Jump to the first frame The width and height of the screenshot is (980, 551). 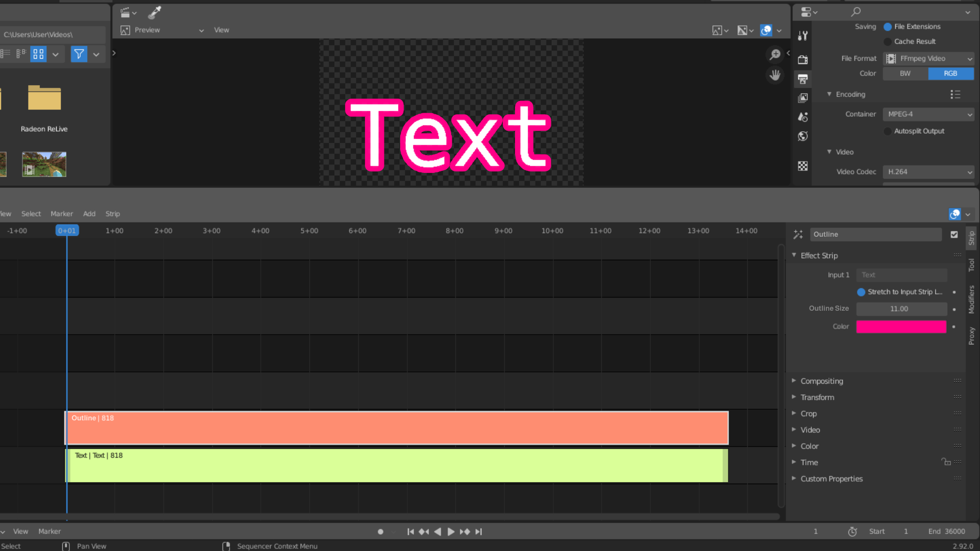click(x=410, y=532)
